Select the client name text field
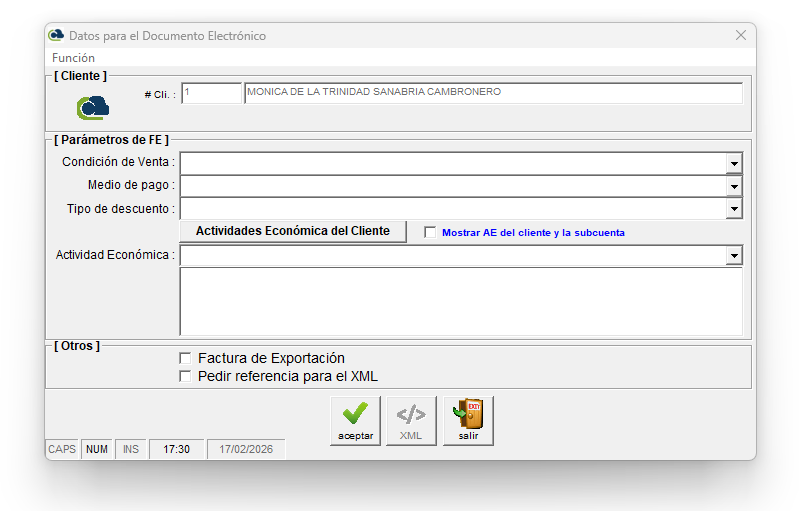The width and height of the screenshot is (799, 511). pyautogui.click(x=492, y=93)
